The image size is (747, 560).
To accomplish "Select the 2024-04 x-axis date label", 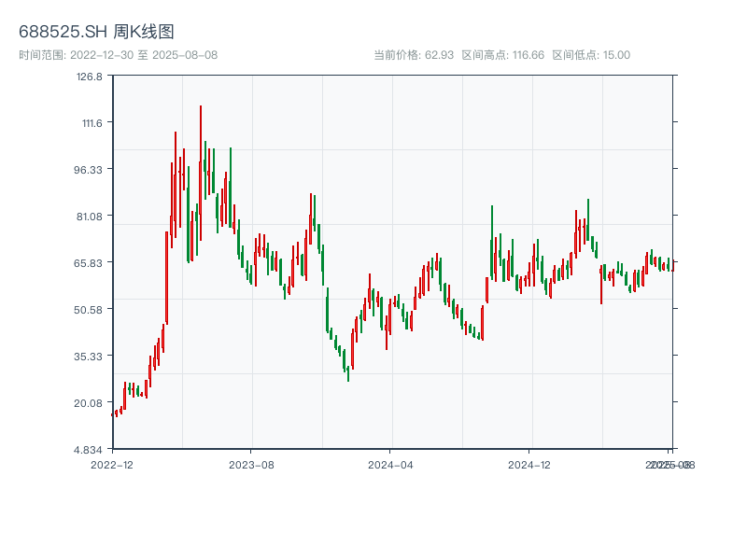I will coord(391,464).
